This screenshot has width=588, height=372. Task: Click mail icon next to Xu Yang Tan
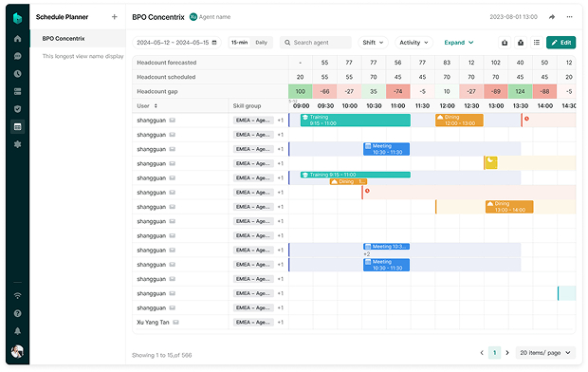pos(175,322)
